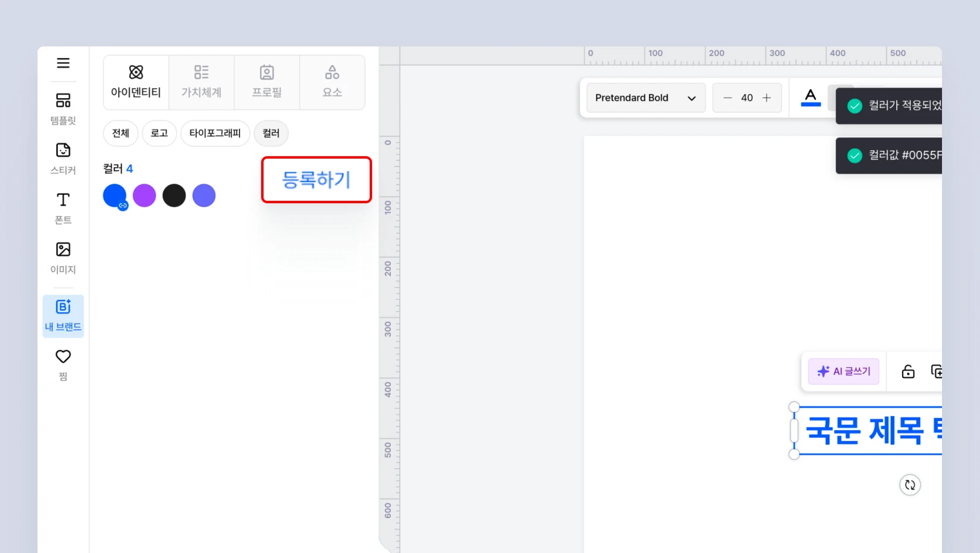Click the 등록하기 register link
The height and width of the screenshot is (553, 980).
click(316, 180)
